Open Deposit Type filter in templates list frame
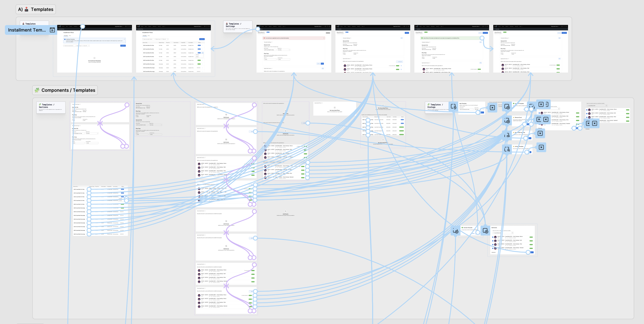Image resolution: width=644 pixels, height=324 pixels. (x=158, y=39)
